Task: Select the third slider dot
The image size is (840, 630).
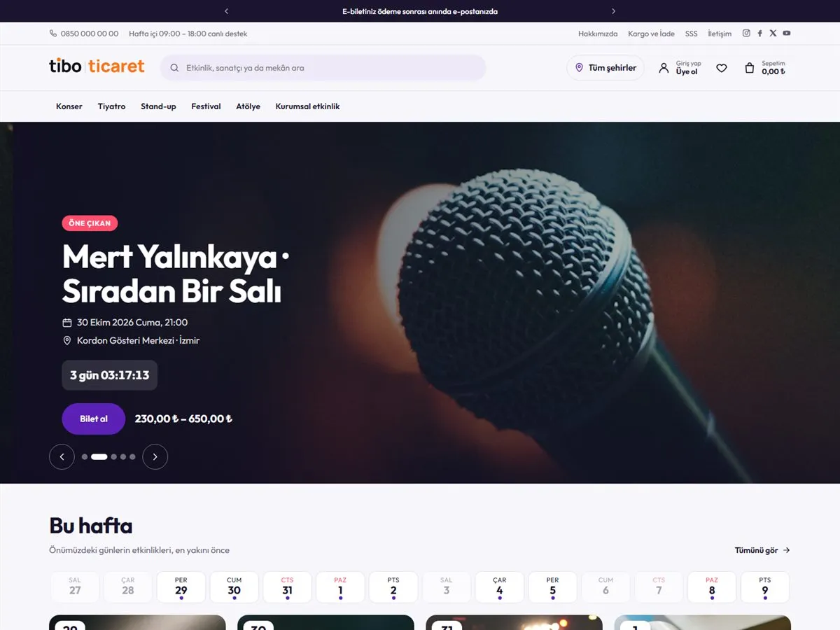Action: 113,457
